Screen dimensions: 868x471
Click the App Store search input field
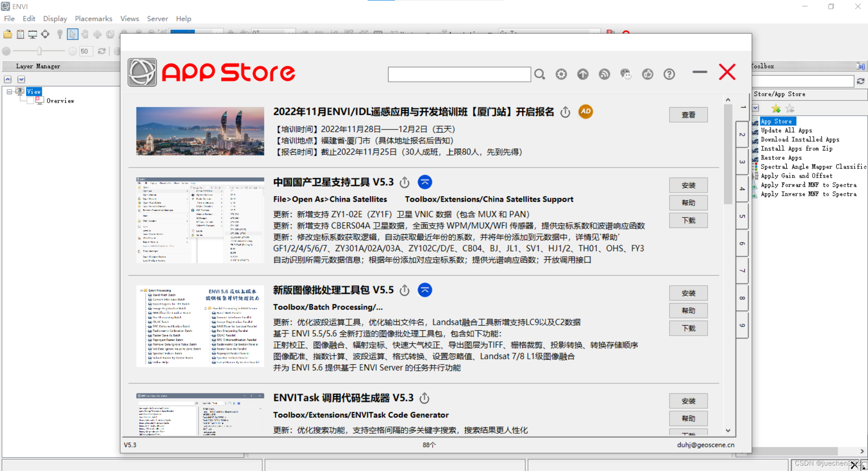point(459,74)
